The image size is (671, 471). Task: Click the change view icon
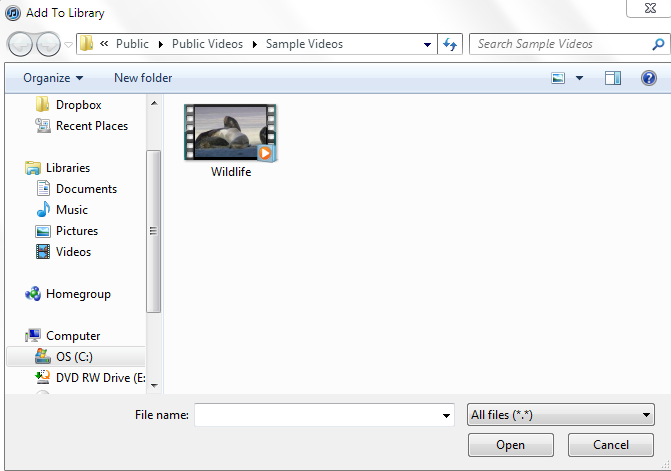(x=558, y=78)
